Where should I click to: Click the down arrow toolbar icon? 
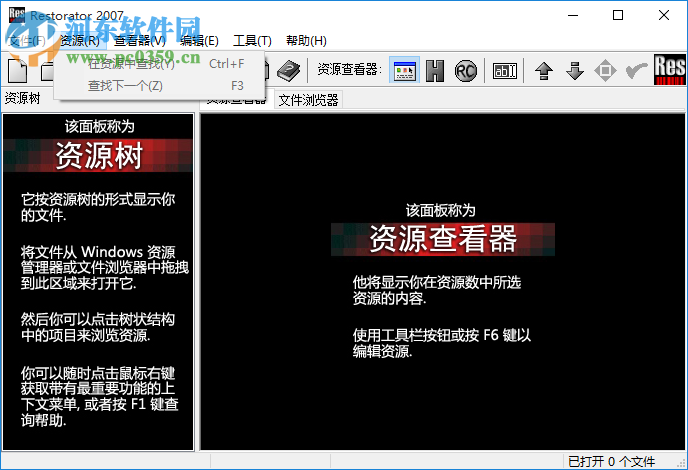click(x=574, y=71)
